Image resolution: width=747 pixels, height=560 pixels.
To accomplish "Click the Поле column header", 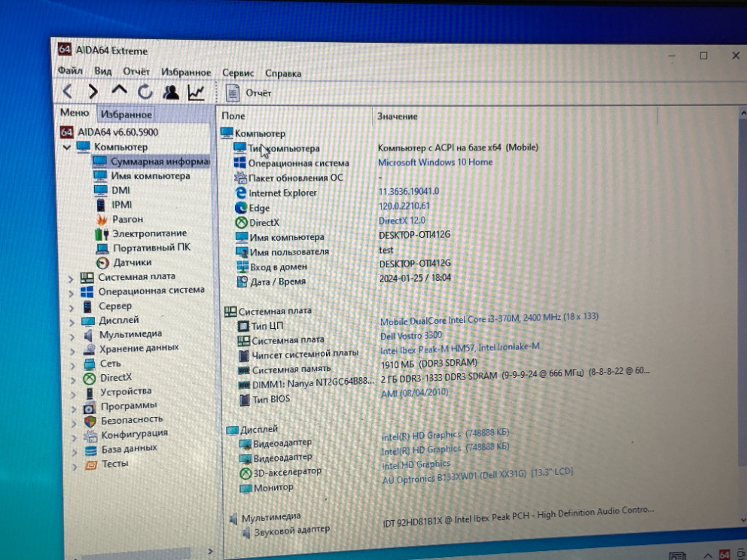I will point(233,115).
